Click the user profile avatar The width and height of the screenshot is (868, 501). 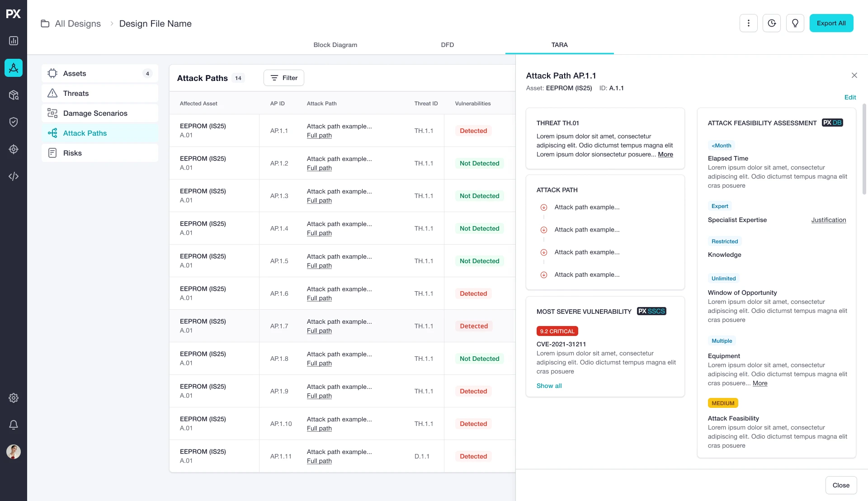(x=14, y=452)
